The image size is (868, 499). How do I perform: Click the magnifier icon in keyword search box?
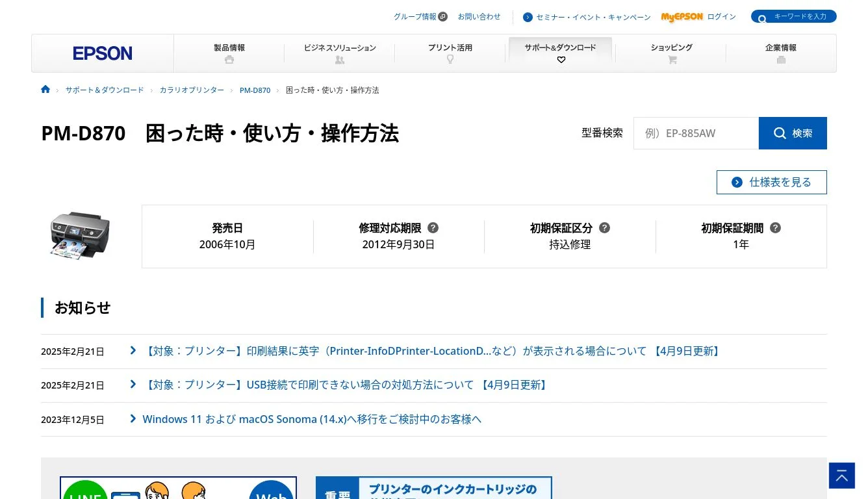click(x=762, y=19)
